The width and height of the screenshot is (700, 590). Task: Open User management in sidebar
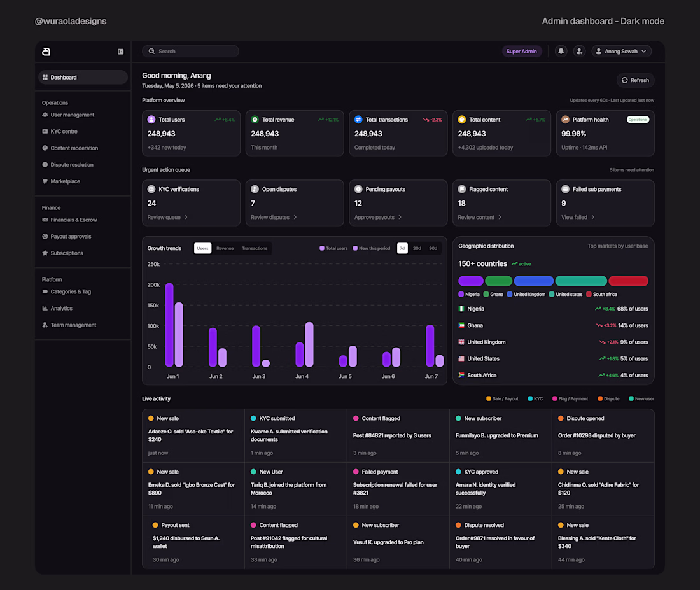tap(68, 115)
